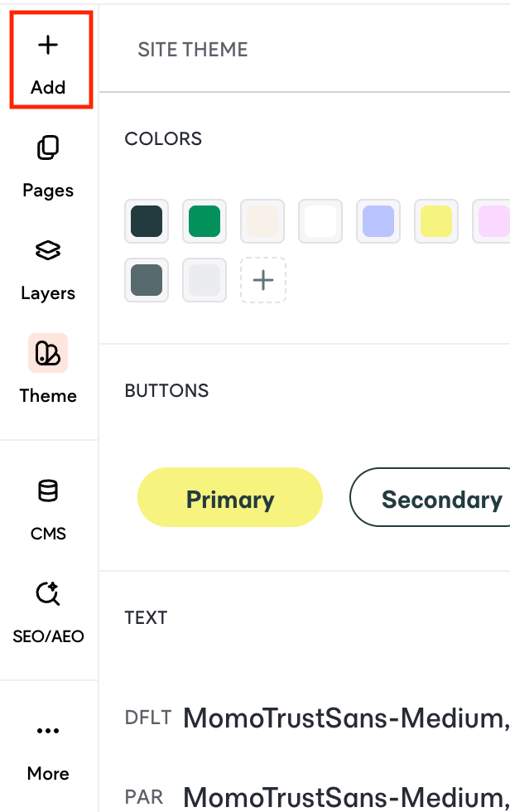Open the CMS panel
The height and width of the screenshot is (812, 510).
pos(48,509)
